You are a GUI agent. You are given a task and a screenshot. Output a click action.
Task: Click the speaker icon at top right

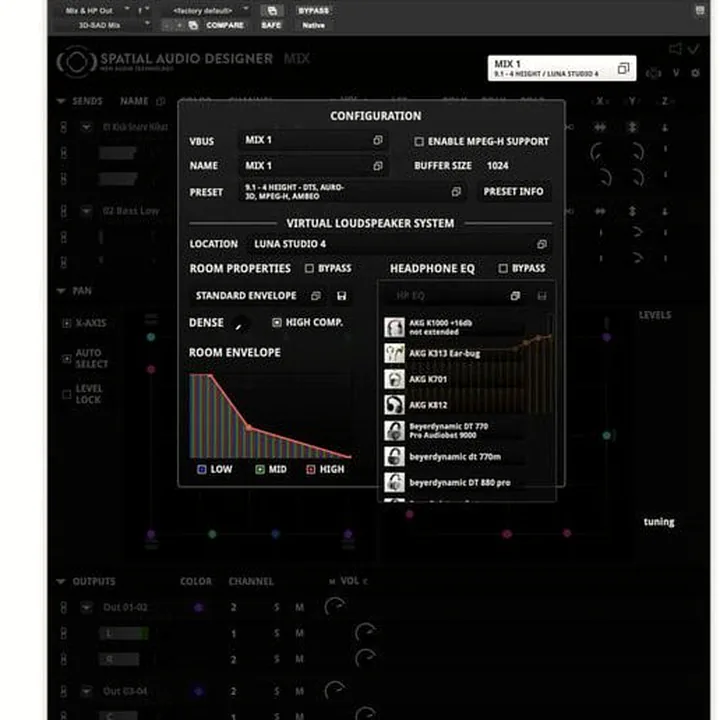[x=675, y=49]
